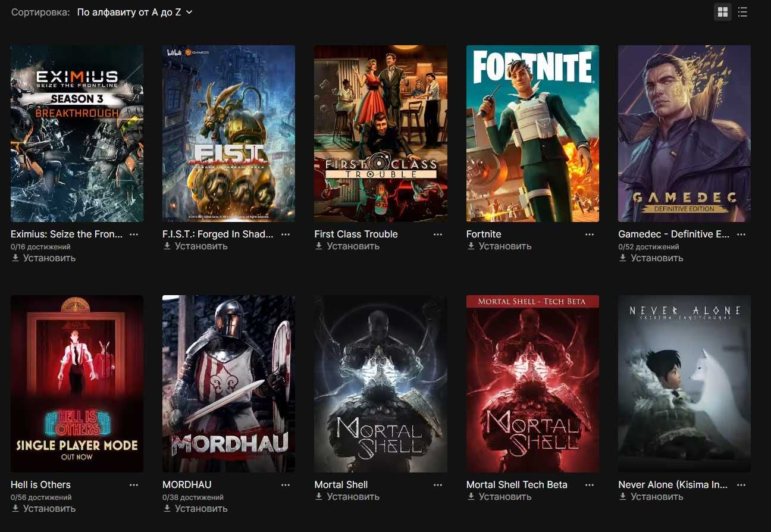Click the MORDHAU title text

click(x=187, y=485)
